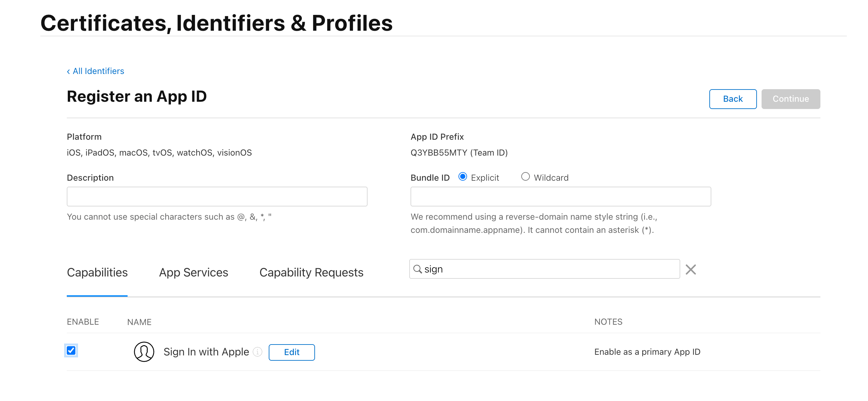Click the info icon beside Sign In with Apple

(257, 352)
